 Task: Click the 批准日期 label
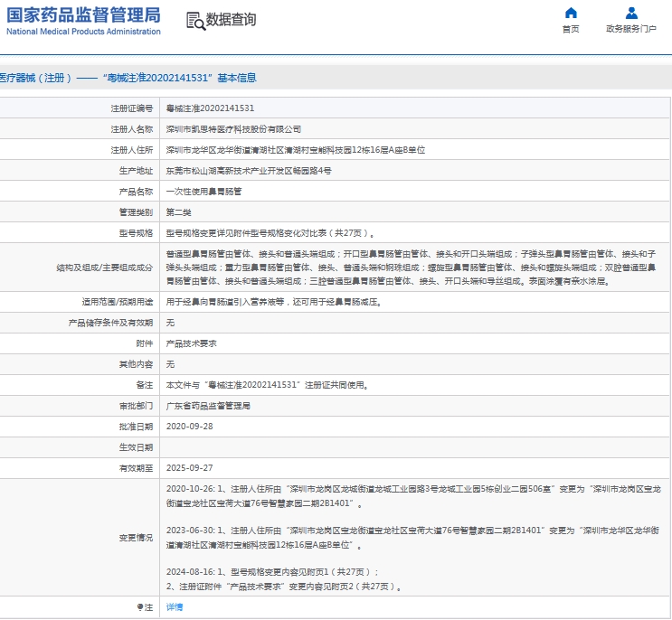click(x=136, y=427)
